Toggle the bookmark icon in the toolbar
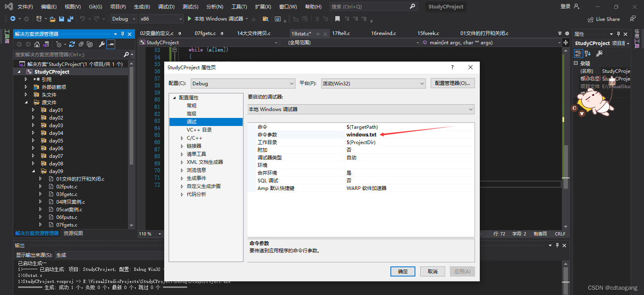 tap(337, 19)
